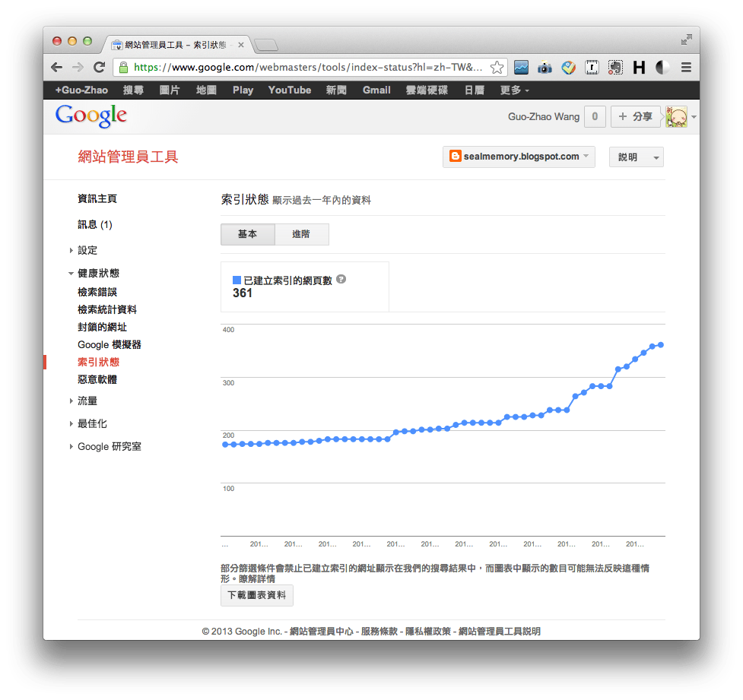Select the 基本 tab

click(x=247, y=234)
